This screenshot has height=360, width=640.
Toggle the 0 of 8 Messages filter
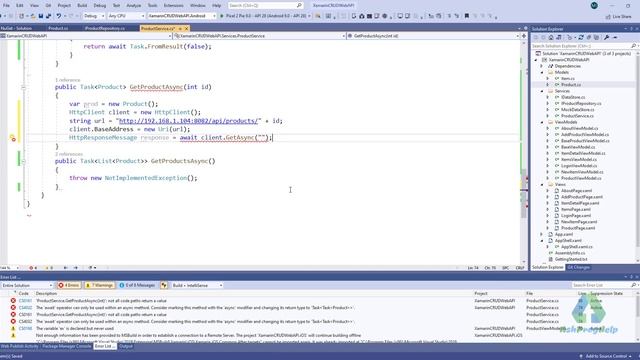tap(137, 285)
